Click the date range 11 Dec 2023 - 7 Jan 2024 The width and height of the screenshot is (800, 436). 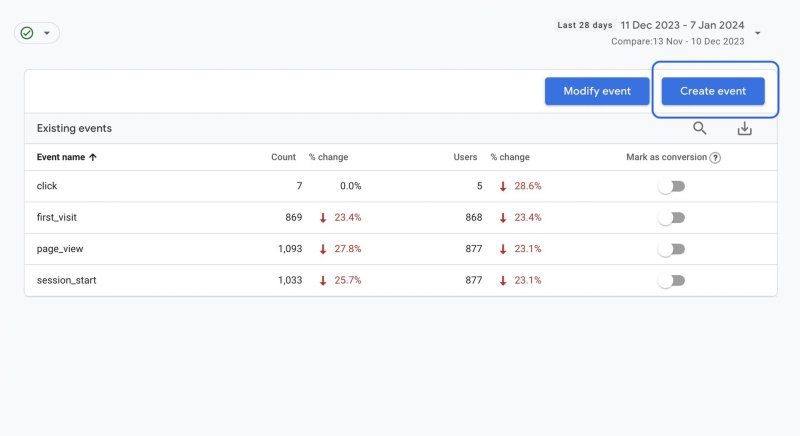tap(682, 25)
